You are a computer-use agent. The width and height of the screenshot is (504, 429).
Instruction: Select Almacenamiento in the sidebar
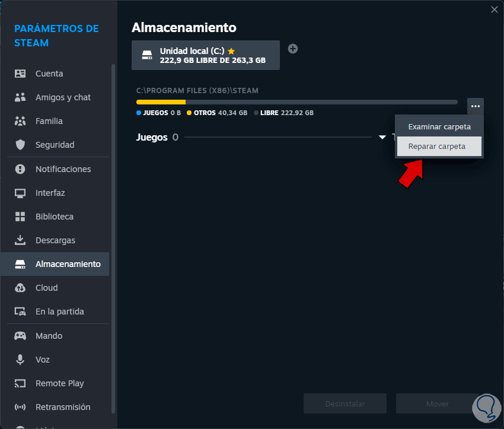coord(55,264)
